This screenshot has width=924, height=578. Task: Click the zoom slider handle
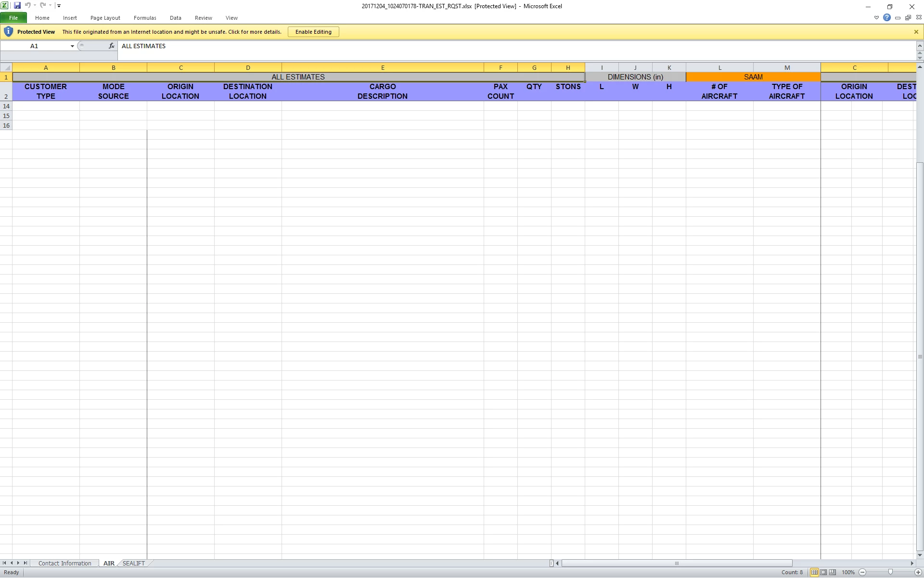pos(890,572)
